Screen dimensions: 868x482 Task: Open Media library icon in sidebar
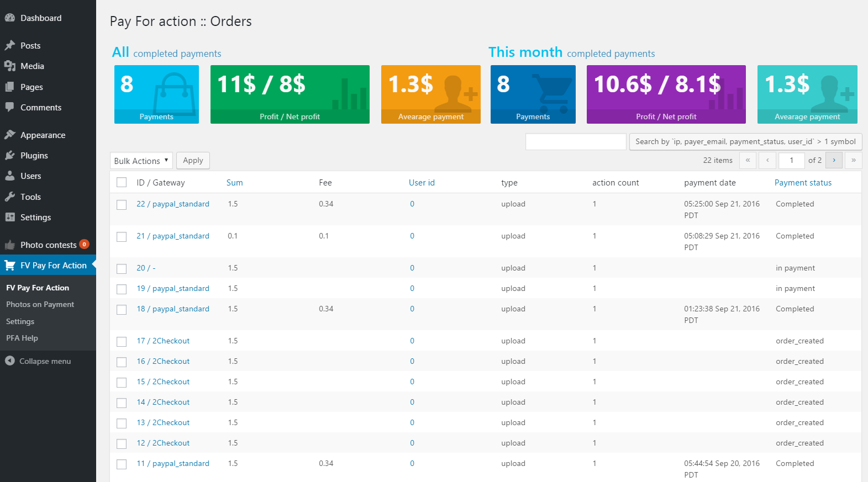[10, 66]
